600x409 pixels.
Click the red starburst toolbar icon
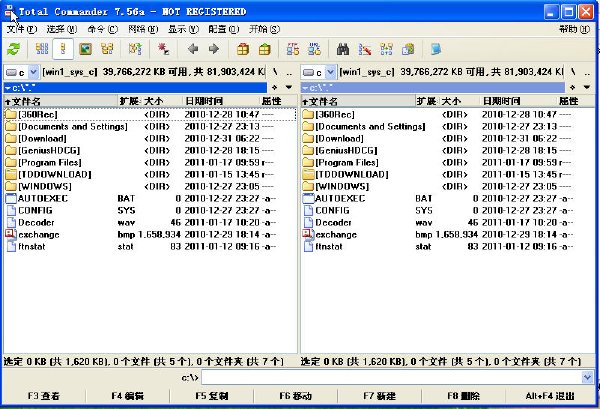coord(164,49)
